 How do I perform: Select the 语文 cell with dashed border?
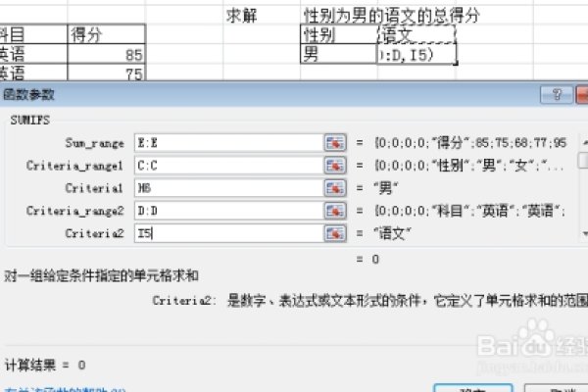tap(416, 34)
